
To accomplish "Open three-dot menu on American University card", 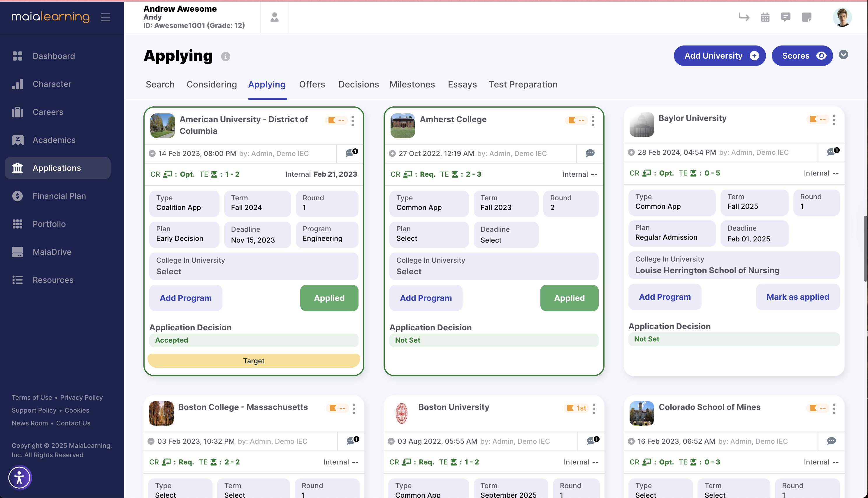I will point(353,121).
